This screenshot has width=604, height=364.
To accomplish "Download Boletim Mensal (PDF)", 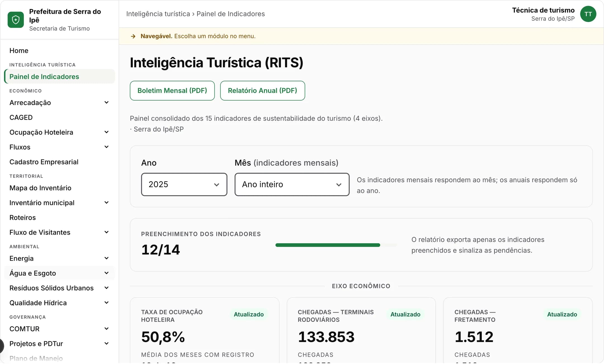I will [x=172, y=91].
